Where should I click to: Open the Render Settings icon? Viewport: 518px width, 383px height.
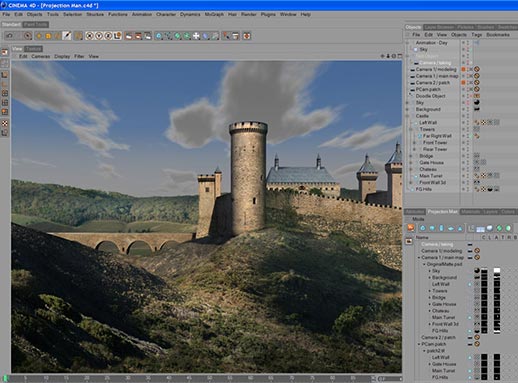148,36
